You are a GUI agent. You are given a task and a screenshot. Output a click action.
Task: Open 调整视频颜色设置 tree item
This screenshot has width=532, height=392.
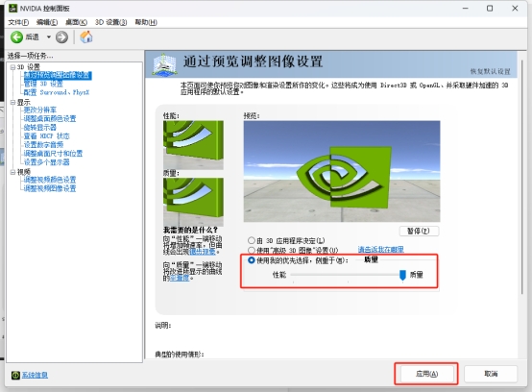tap(50, 180)
